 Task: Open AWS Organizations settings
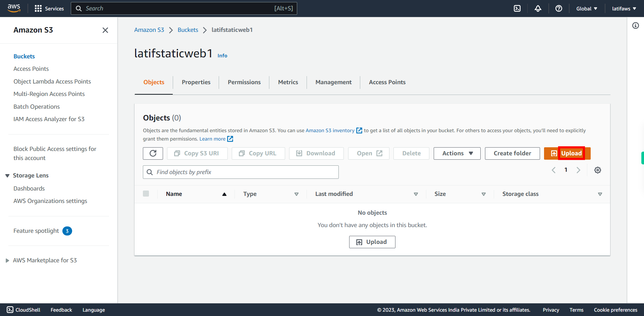coord(50,201)
